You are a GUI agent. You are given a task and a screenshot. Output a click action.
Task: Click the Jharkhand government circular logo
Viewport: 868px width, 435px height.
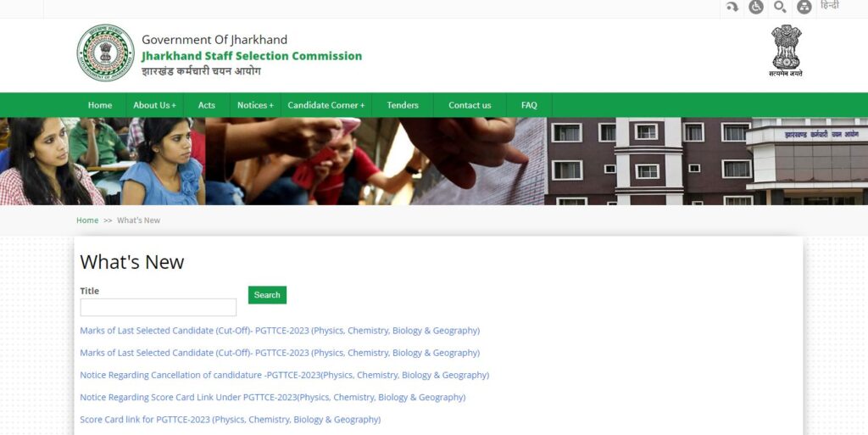[x=105, y=53]
